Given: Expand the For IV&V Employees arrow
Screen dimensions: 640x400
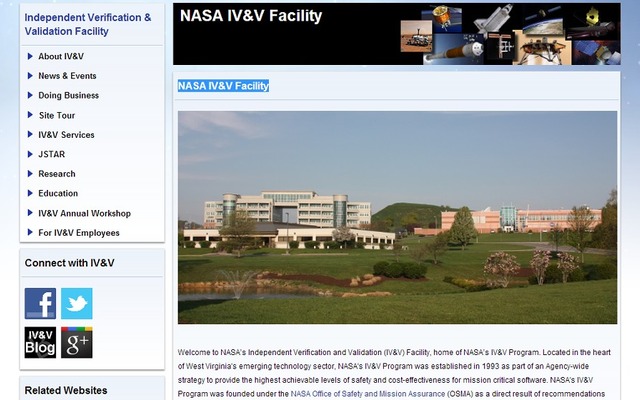Looking at the screenshot, I should point(30,233).
